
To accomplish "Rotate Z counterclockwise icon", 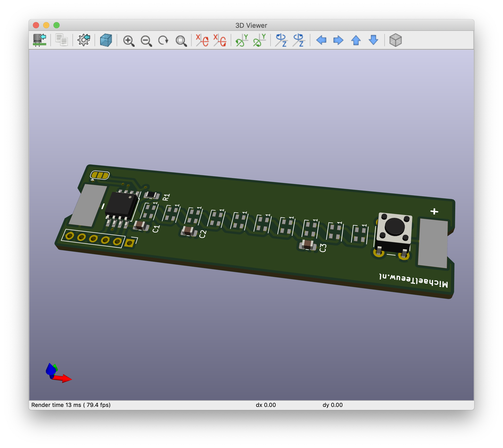I will click(x=299, y=40).
